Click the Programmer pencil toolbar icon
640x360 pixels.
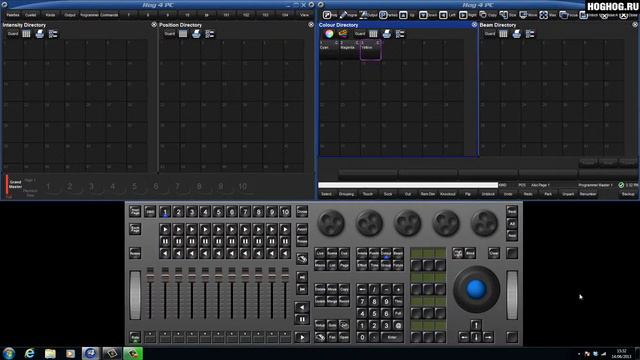[x=343, y=15]
